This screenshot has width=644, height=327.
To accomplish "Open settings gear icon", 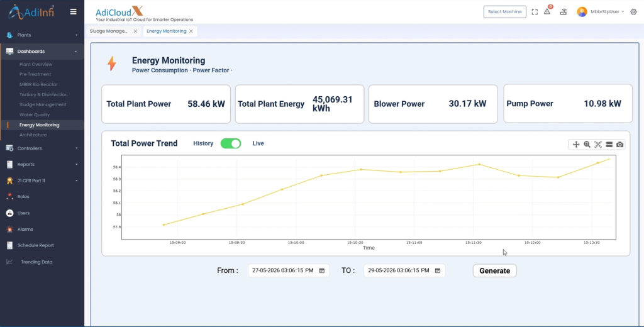I will tap(633, 12).
